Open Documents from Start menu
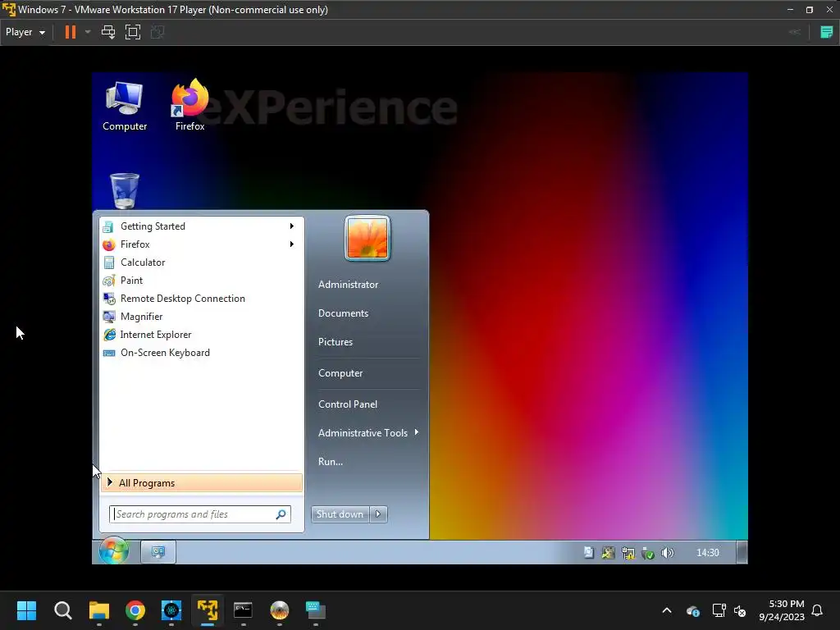This screenshot has height=630, width=840. point(344,313)
